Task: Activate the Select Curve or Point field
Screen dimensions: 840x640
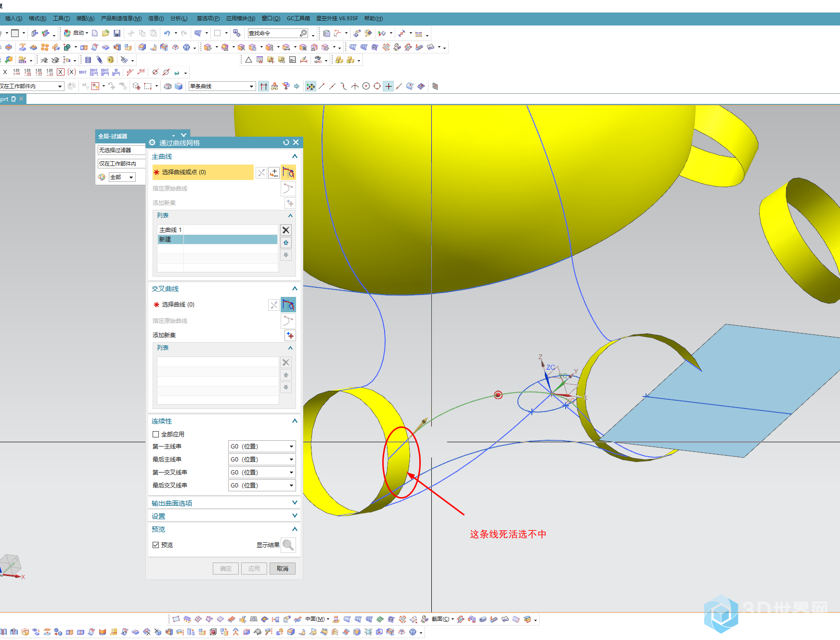Action: click(203, 172)
